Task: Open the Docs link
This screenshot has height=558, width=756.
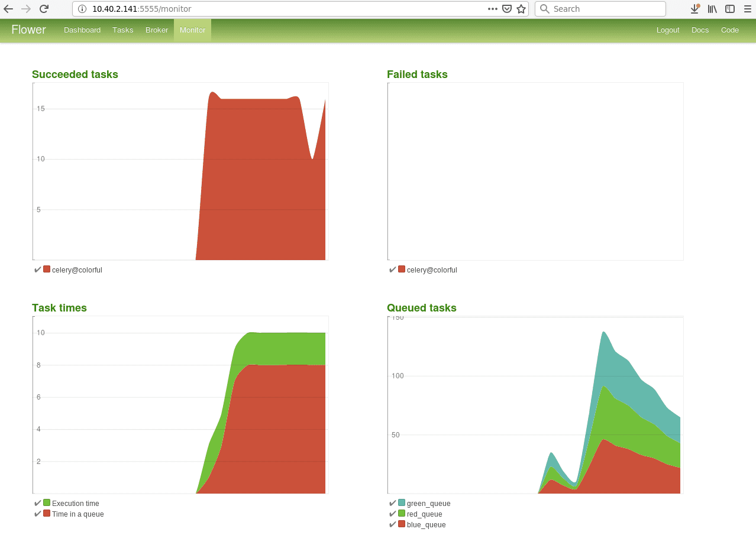Action: 700,30
